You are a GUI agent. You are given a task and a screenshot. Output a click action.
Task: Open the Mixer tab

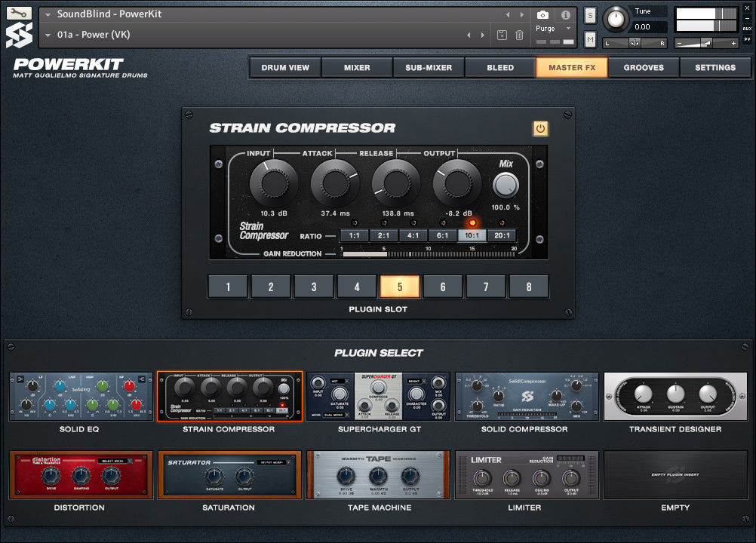click(358, 67)
